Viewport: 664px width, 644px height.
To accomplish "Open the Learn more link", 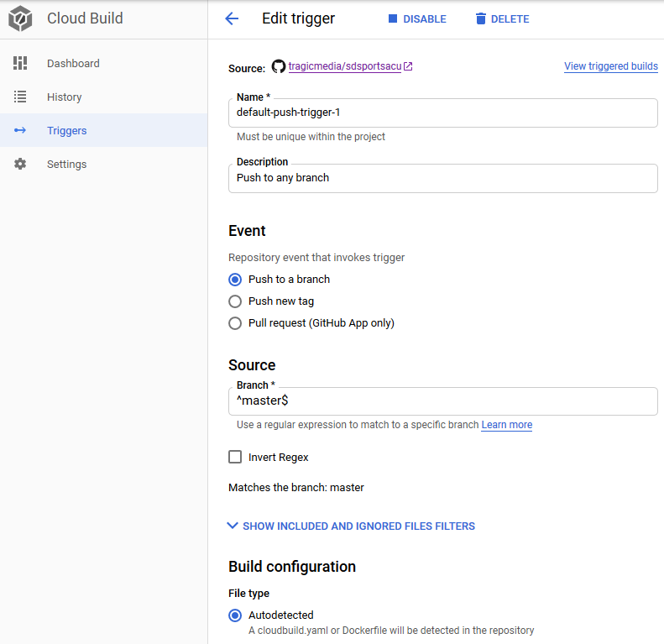I will tap(507, 425).
